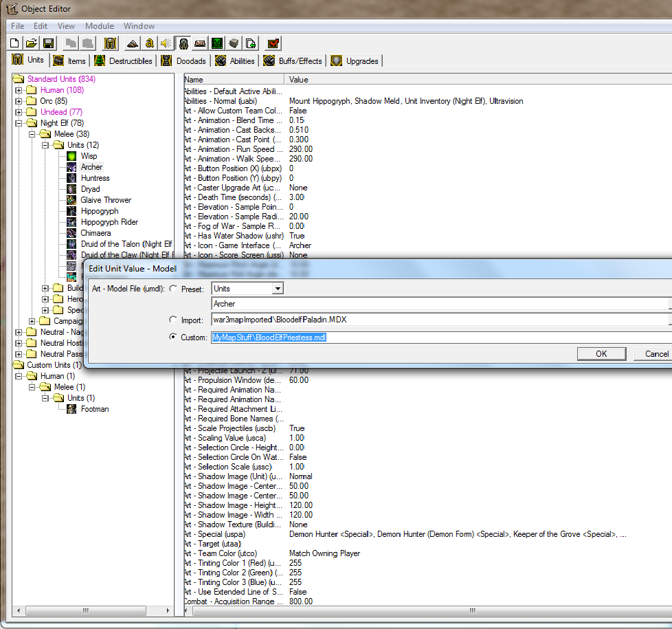Switch to the Buffs/Effects tab
Screen dimensions: 672x629
point(293,61)
